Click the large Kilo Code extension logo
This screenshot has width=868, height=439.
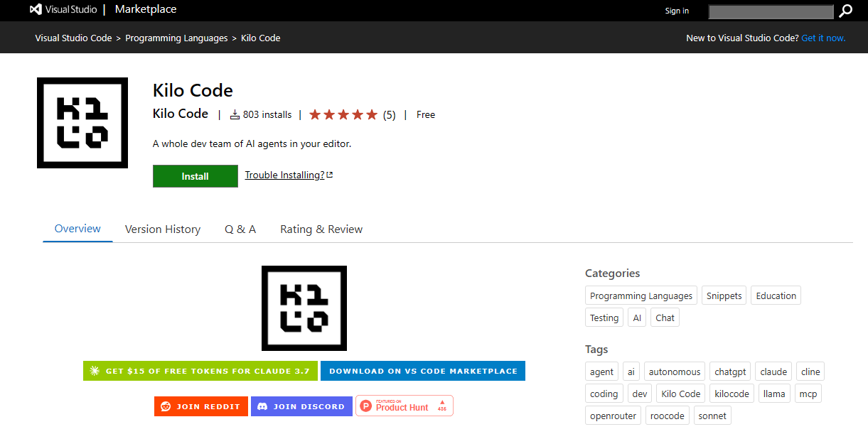click(82, 123)
